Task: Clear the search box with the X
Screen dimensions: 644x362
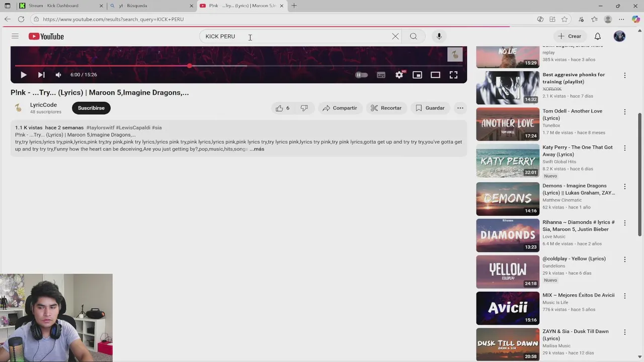Action: click(395, 36)
